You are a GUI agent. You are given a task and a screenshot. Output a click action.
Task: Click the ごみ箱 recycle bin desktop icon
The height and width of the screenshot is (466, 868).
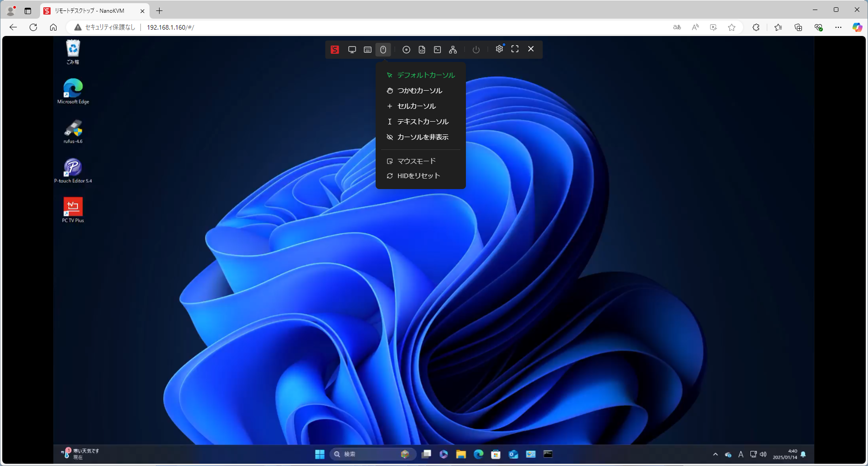[73, 52]
